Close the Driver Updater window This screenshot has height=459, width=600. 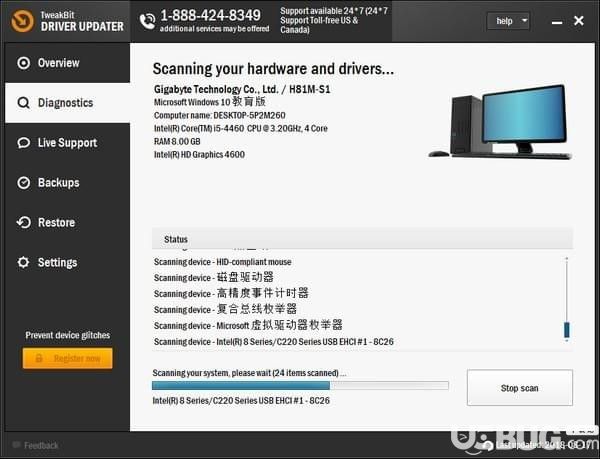(579, 20)
